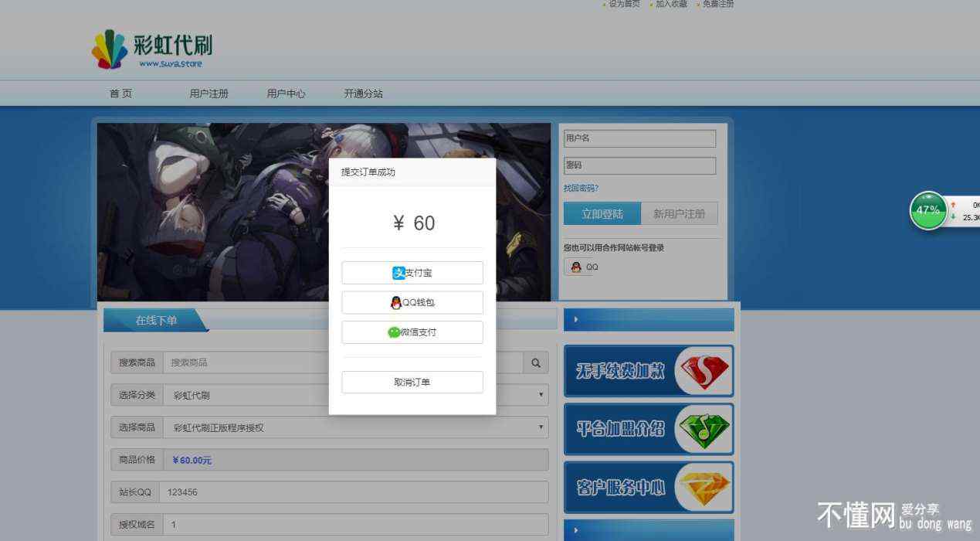Focus the 用户名 input field
Image resolution: width=980 pixels, height=541 pixels.
pyautogui.click(x=640, y=138)
